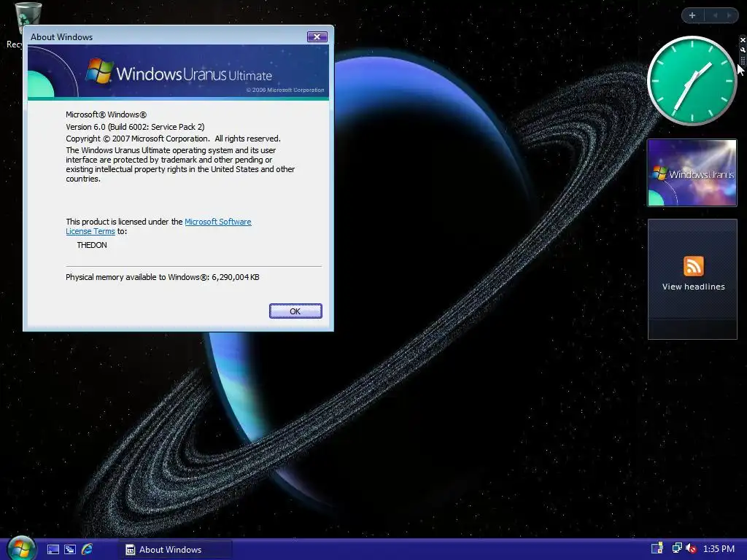This screenshot has height=560, width=747.
Task: Click the clock gadget drag handle
Action: pos(742,61)
